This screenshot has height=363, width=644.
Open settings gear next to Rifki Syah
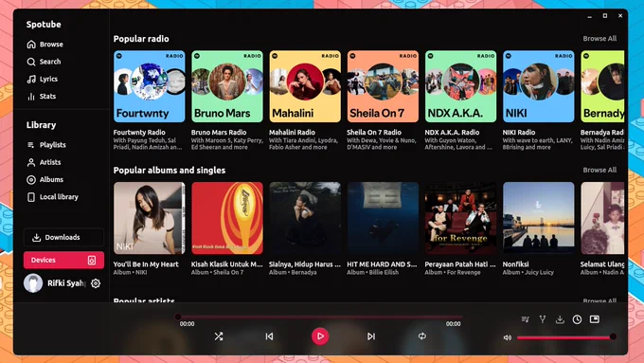[96, 283]
